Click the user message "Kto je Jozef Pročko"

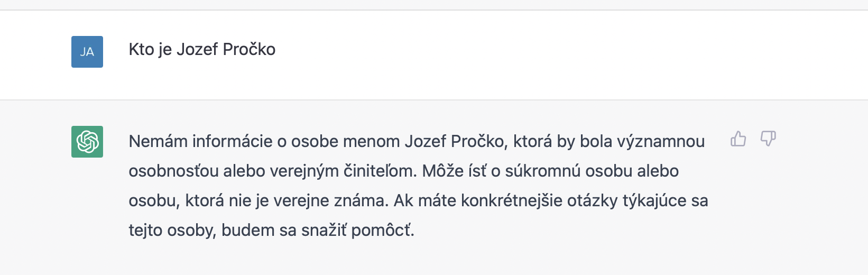point(202,49)
